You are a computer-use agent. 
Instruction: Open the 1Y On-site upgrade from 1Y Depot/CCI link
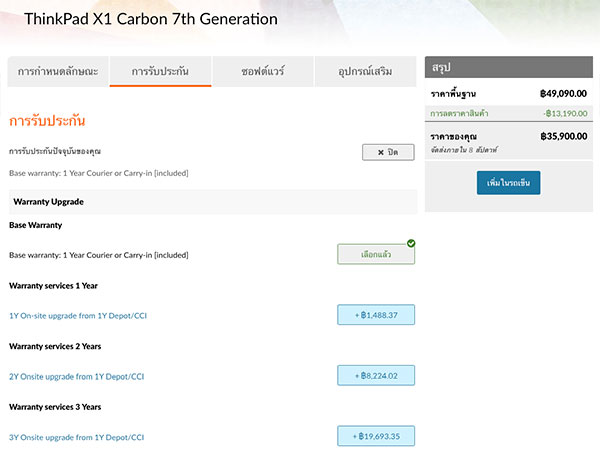tap(78, 316)
